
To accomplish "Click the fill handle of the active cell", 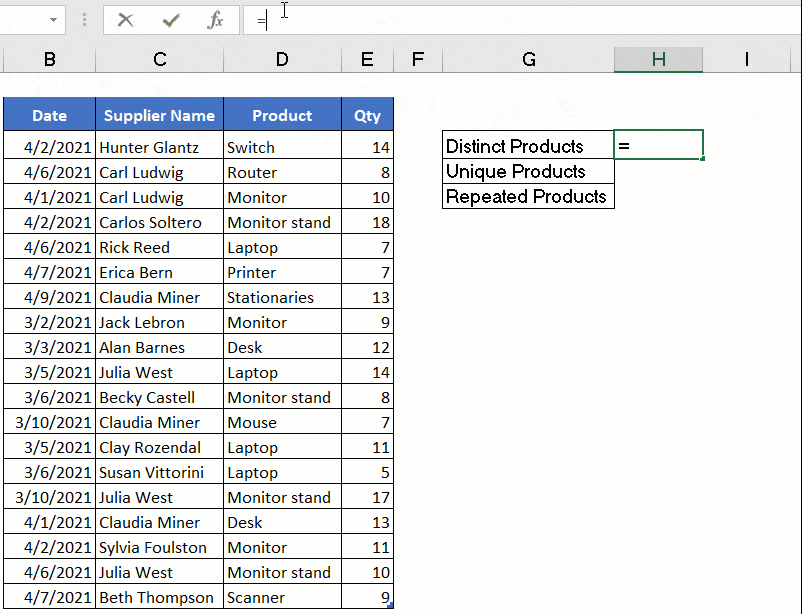I will point(702,157).
